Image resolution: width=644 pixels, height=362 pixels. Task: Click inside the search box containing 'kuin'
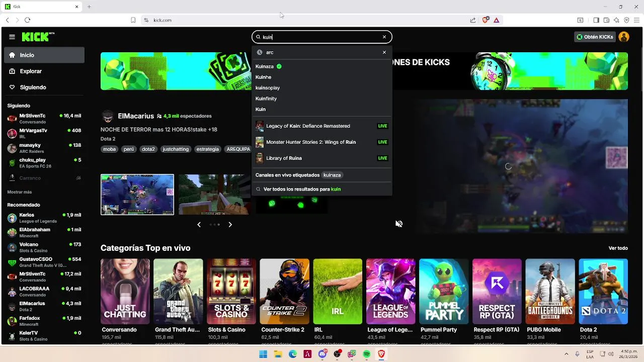coord(321,37)
